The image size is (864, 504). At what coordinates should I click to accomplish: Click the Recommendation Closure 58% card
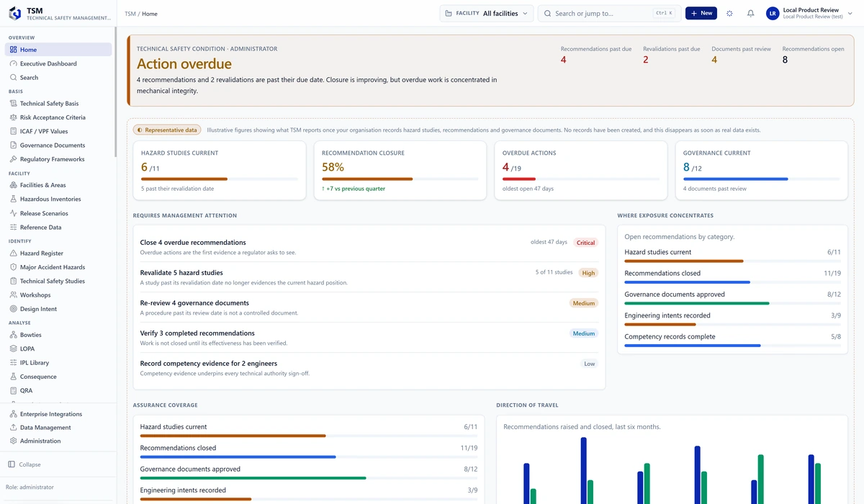[400, 171]
